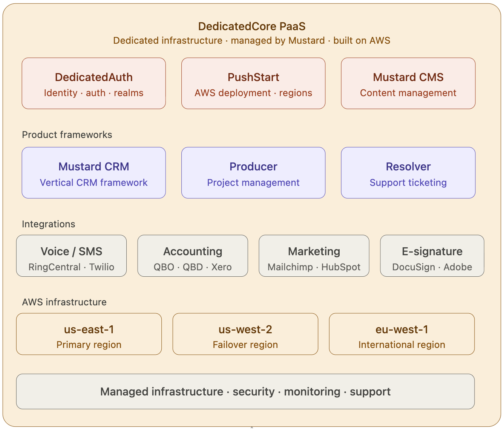This screenshot has height=429, width=504.
Task: Select the us-west-2 failover region box
Action: pos(245,334)
